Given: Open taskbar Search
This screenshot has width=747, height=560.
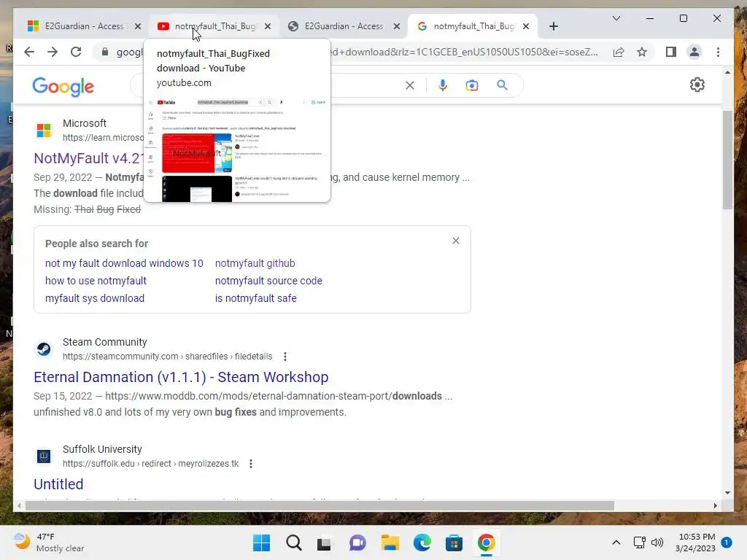Looking at the screenshot, I should tap(293, 542).
